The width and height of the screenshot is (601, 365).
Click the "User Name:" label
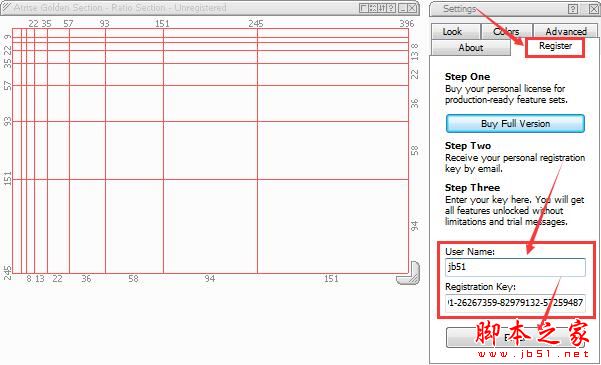[x=470, y=252]
